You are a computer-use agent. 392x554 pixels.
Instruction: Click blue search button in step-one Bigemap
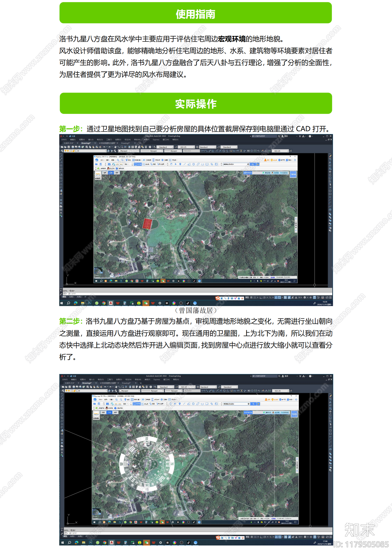pyautogui.click(x=253, y=164)
